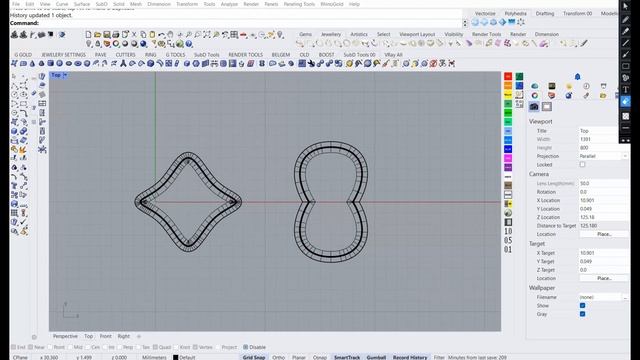Click the Print icon in toolbar
This screenshot has height=360, width=640.
116,35
